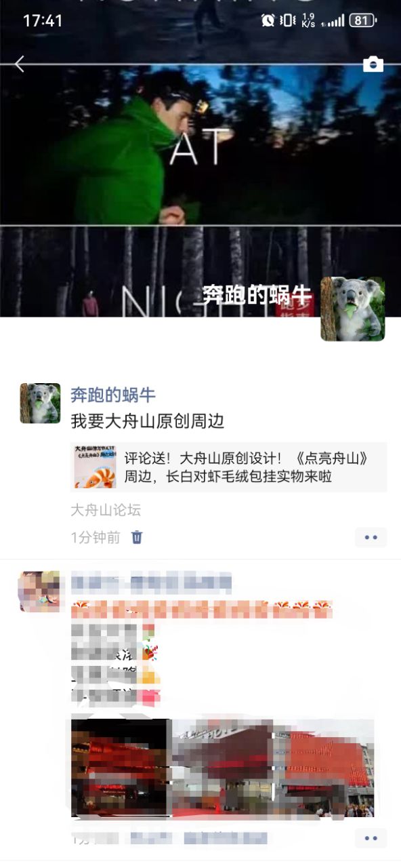The height and width of the screenshot is (868, 401).
Task: Open the first red building photo
Action: coord(120,768)
